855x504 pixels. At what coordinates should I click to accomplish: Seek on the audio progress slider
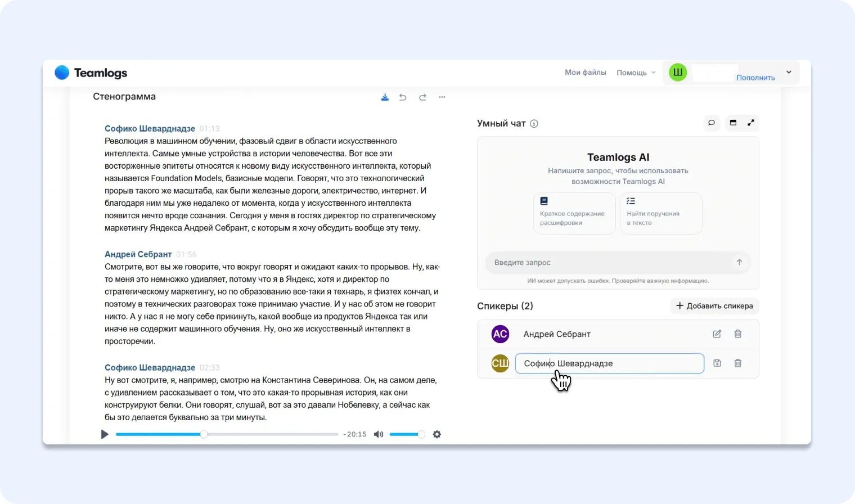click(227, 434)
